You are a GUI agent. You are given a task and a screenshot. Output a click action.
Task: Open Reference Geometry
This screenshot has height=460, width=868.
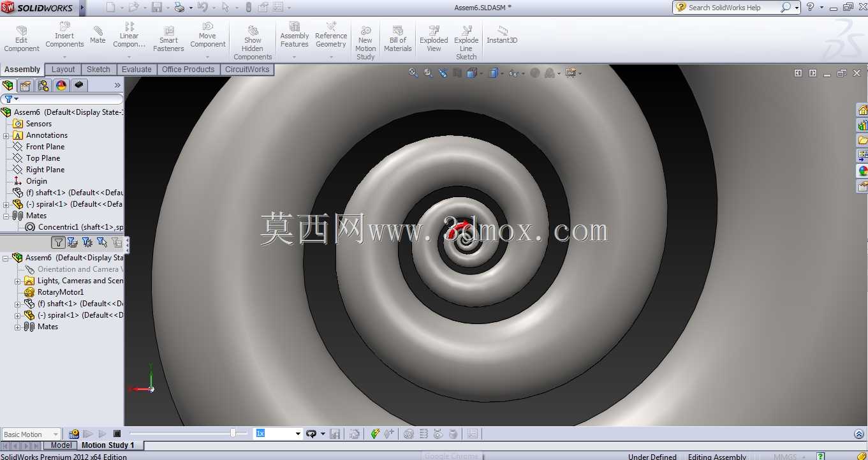click(331, 35)
